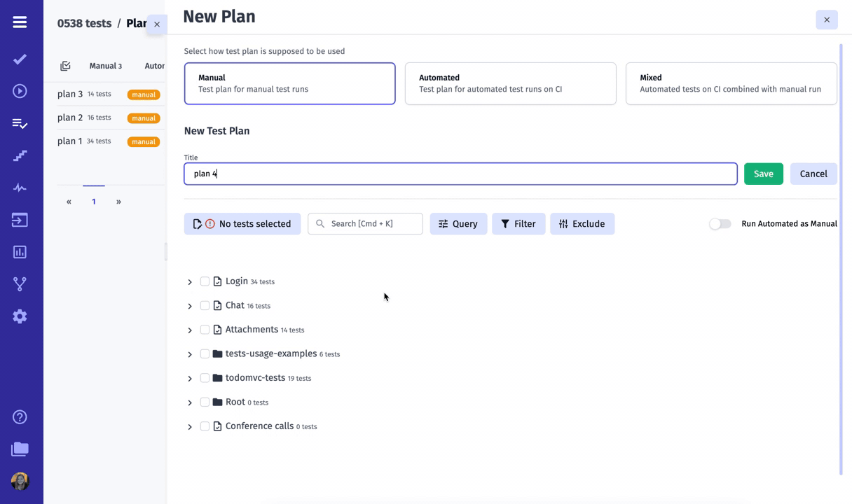Enable Run Automated as Manual toggle

[720, 224]
